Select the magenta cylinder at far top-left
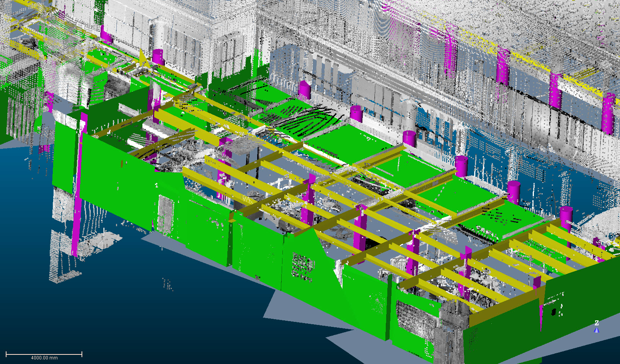The width and height of the screenshot is (620, 364). coord(106,35)
